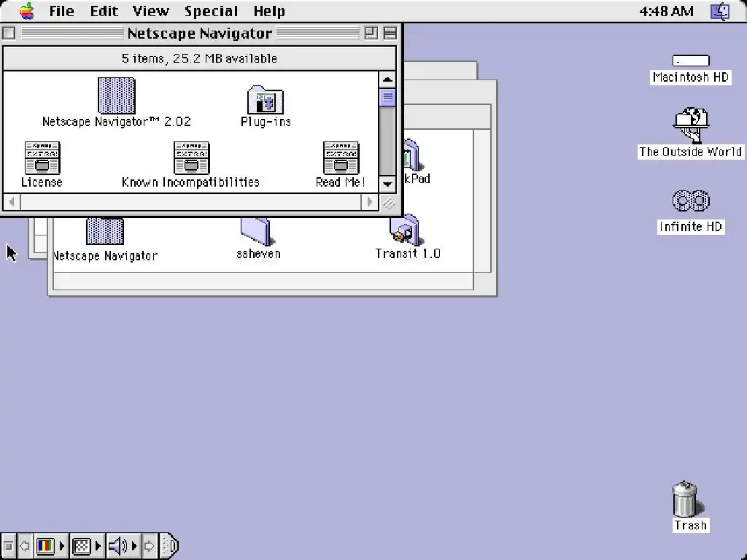Click the horizontal scroll left arrow

(x=12, y=202)
